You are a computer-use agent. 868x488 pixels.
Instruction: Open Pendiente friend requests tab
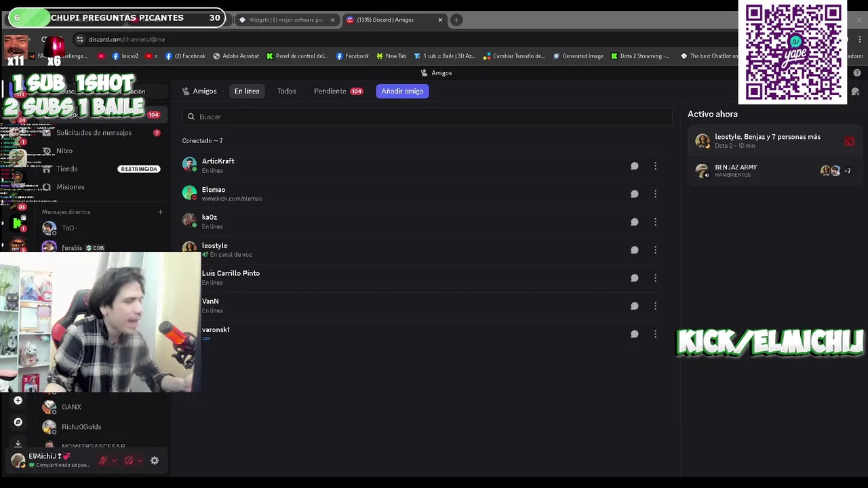[x=338, y=91]
